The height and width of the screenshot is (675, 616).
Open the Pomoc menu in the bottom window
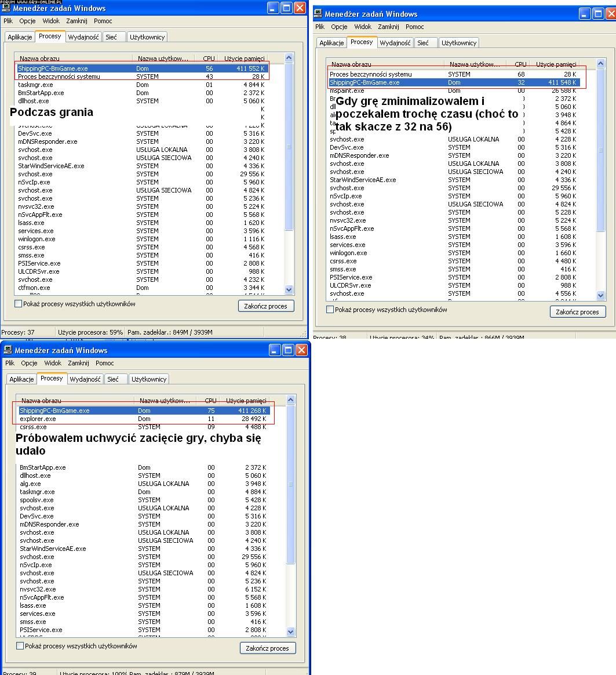pos(104,363)
